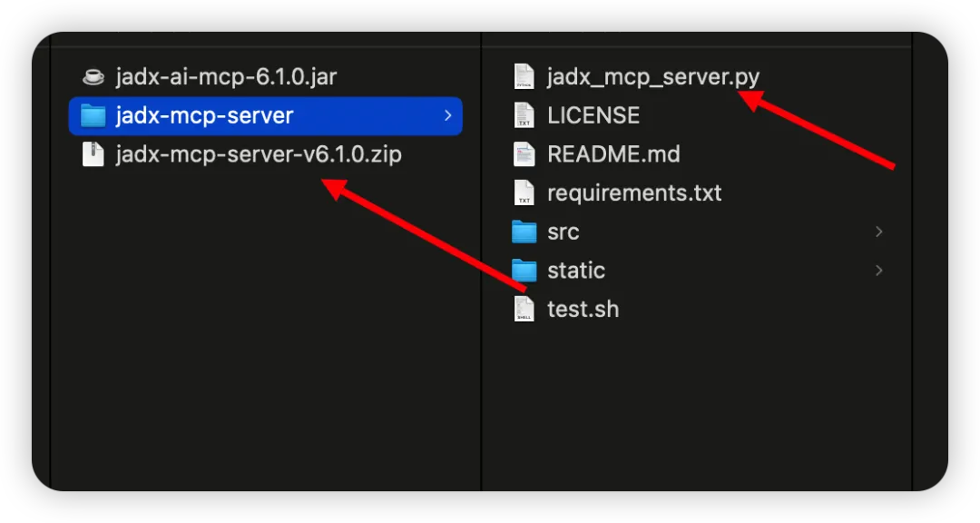
Task: Click the shell script icon of test.sh
Action: [524, 309]
